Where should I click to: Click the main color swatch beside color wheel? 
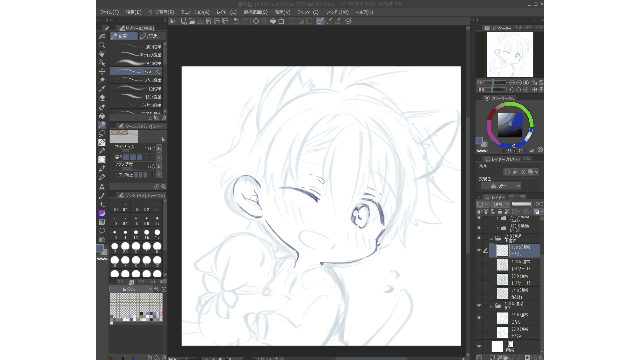tap(479, 141)
